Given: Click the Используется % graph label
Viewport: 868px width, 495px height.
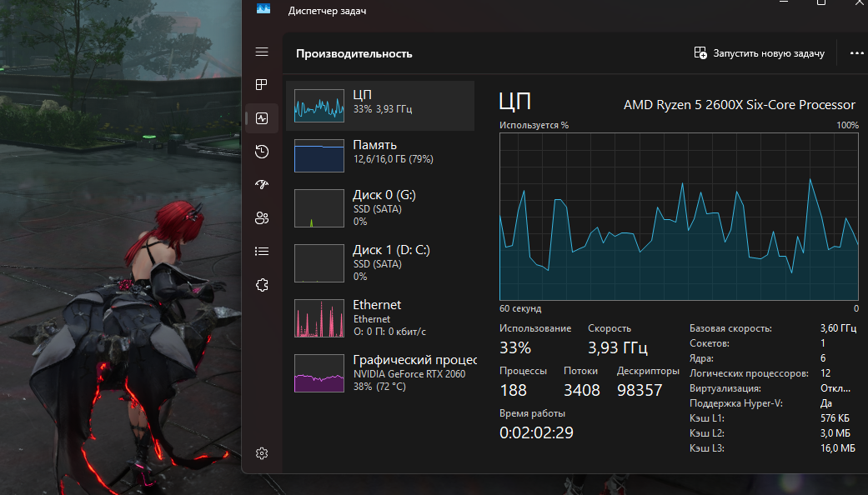Looking at the screenshot, I should click(x=534, y=125).
